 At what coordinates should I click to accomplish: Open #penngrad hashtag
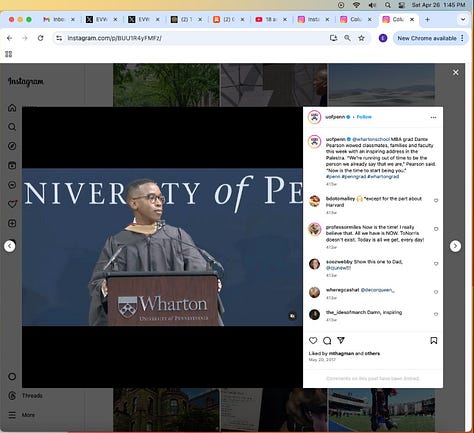click(x=354, y=177)
